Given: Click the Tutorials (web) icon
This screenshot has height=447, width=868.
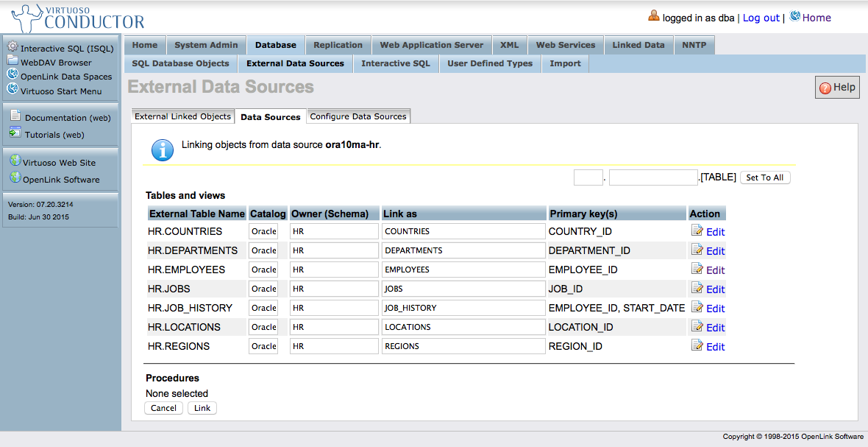Looking at the screenshot, I should pyautogui.click(x=15, y=133).
